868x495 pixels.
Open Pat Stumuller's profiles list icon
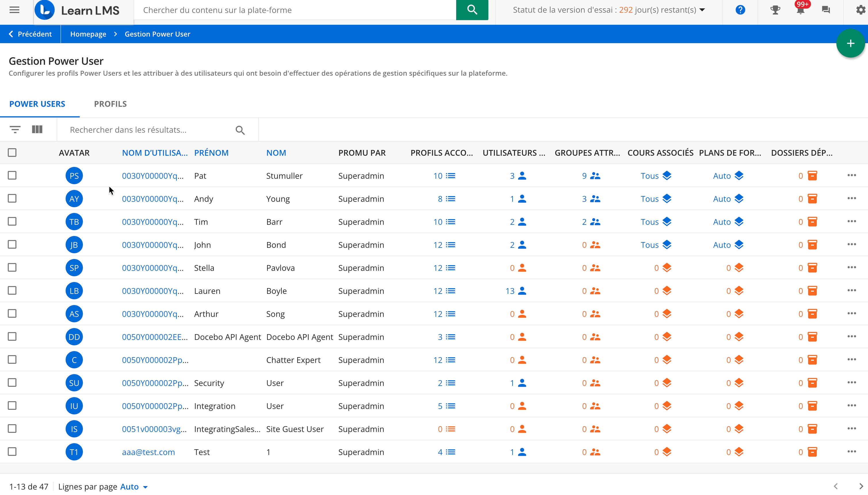point(450,176)
